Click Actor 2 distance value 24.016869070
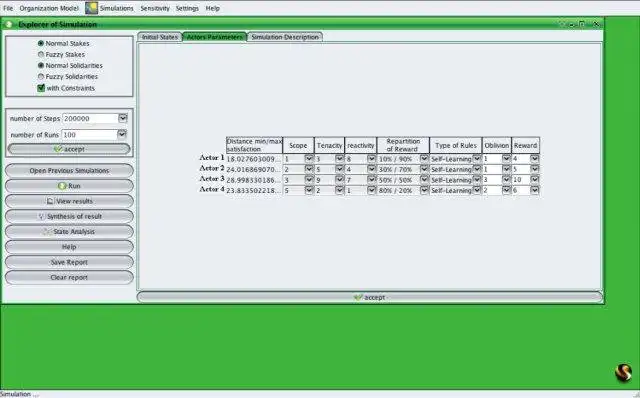 (x=254, y=169)
